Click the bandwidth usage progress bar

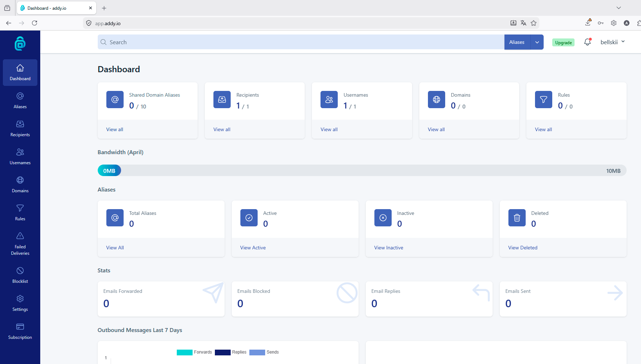[362, 171]
